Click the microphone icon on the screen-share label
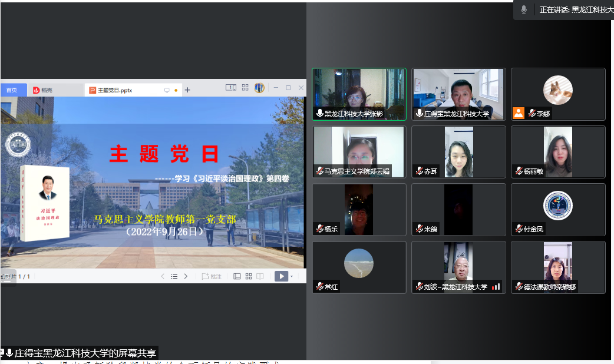The height and width of the screenshot is (364, 614). (9, 353)
